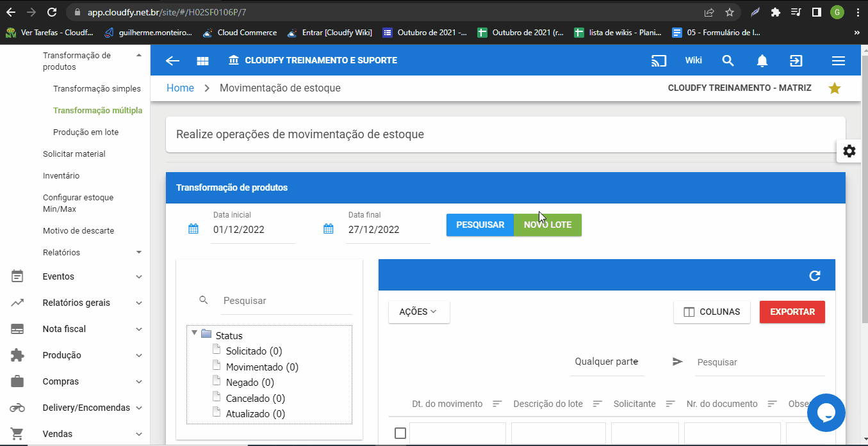Open the chat support bubble
This screenshot has height=446, width=868.
(x=826, y=413)
